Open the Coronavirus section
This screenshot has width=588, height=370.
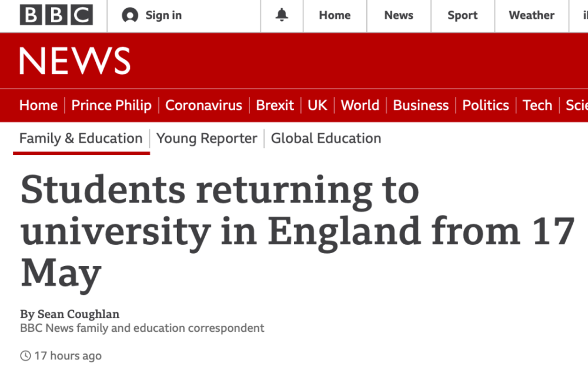pyautogui.click(x=203, y=105)
